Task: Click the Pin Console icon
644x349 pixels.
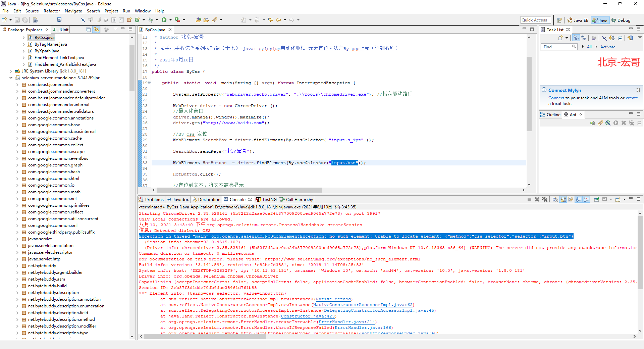Action: (x=597, y=200)
